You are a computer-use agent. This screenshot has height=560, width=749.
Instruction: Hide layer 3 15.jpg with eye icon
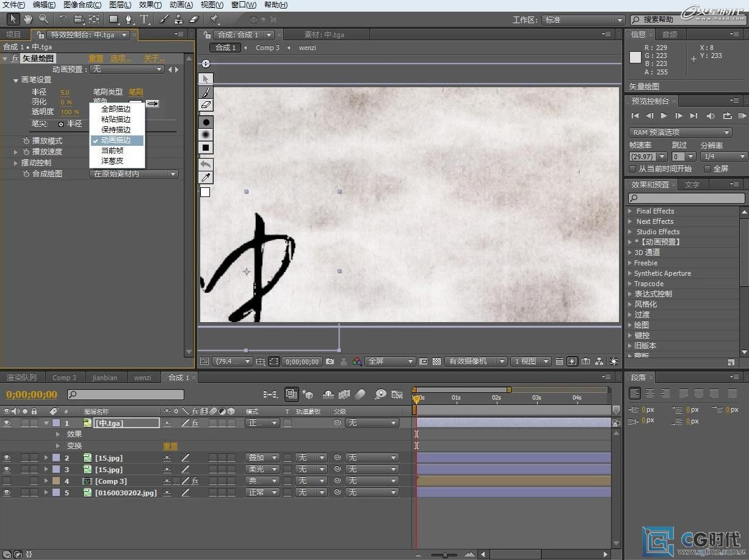click(7, 469)
